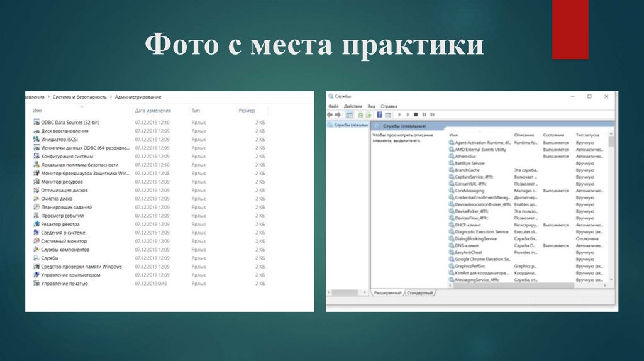Sort services by the Состояние column
This screenshot has width=644, height=361.
(x=553, y=135)
